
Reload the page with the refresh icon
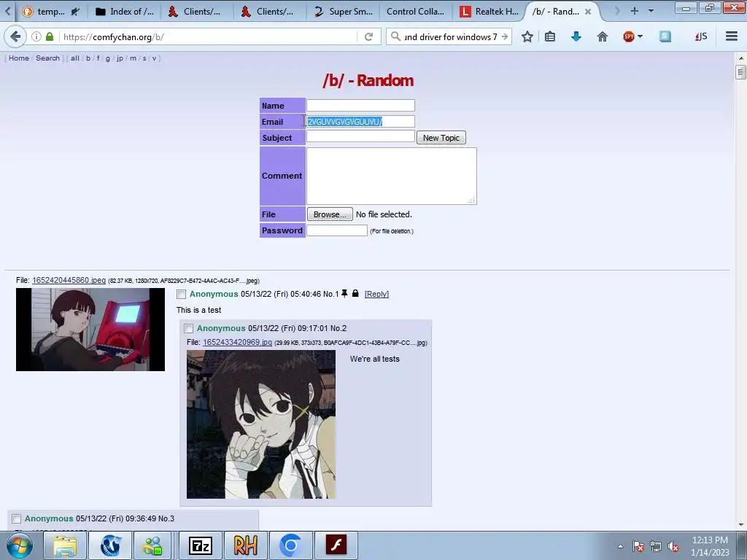click(368, 36)
